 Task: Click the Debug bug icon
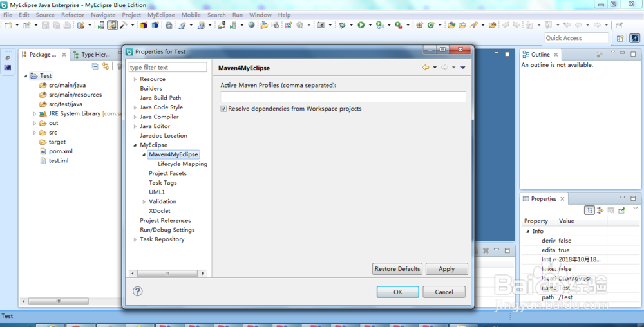click(342, 25)
